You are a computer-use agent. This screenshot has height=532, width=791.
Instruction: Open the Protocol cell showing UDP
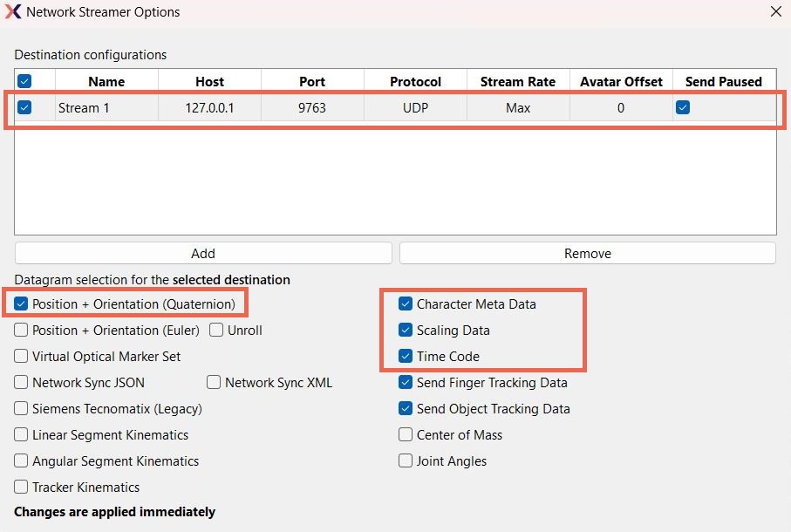point(415,108)
